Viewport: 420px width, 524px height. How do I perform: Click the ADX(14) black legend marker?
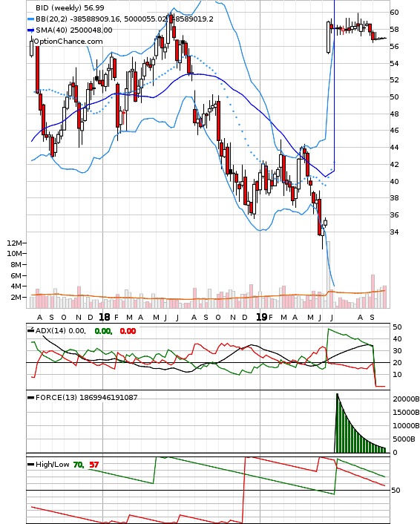click(x=30, y=330)
